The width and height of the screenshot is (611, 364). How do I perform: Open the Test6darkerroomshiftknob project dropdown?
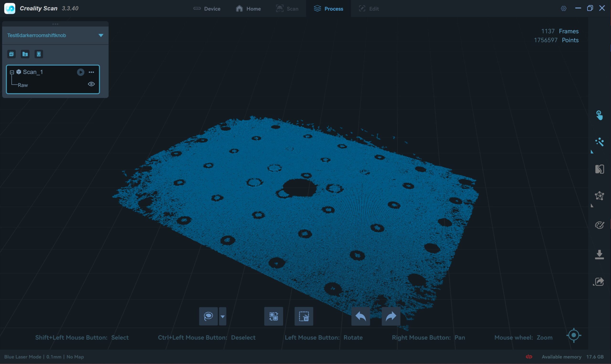coord(101,35)
